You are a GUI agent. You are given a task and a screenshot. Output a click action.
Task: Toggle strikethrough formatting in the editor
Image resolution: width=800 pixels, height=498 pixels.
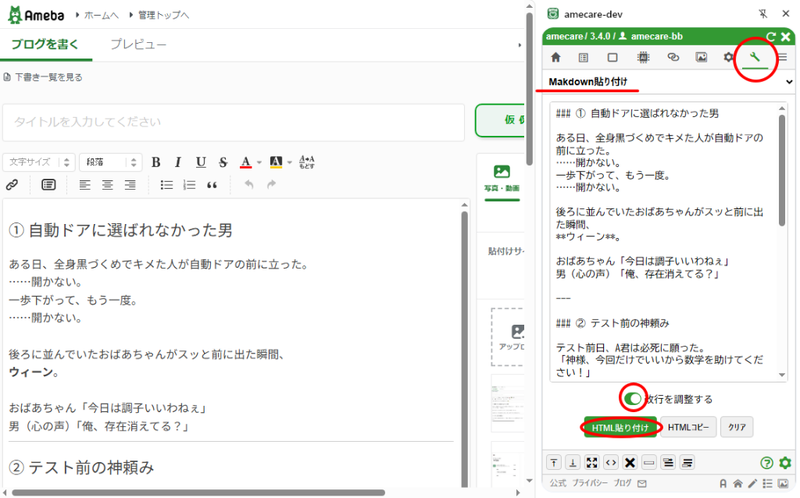pyautogui.click(x=222, y=162)
